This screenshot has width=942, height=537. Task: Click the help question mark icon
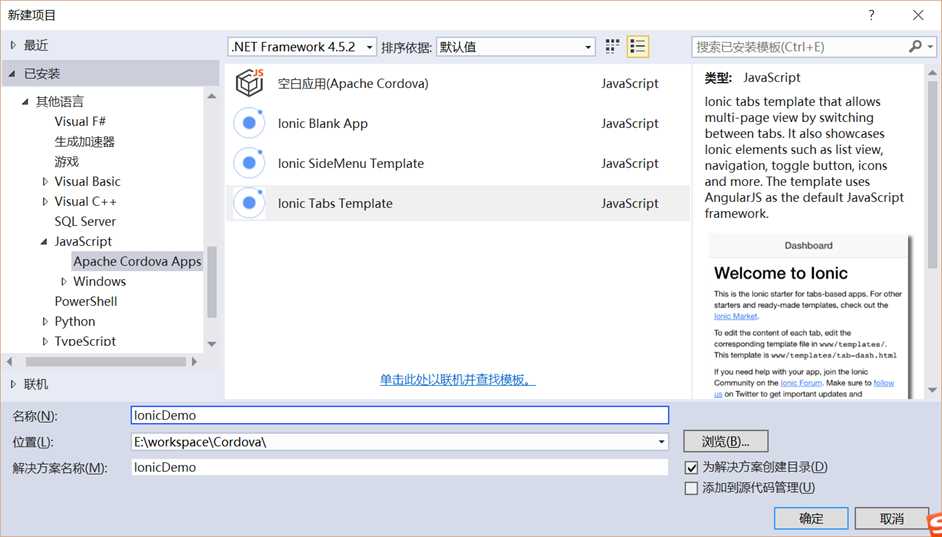871,15
